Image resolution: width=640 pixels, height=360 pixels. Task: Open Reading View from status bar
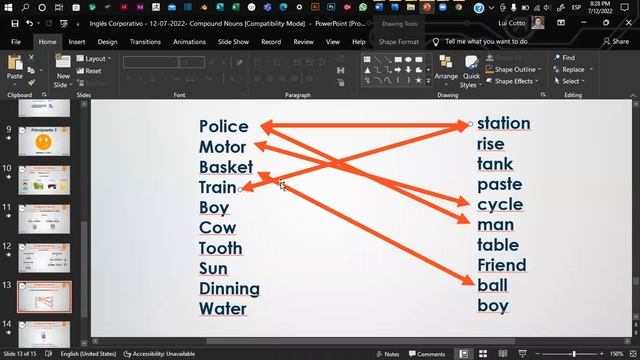[502, 353]
